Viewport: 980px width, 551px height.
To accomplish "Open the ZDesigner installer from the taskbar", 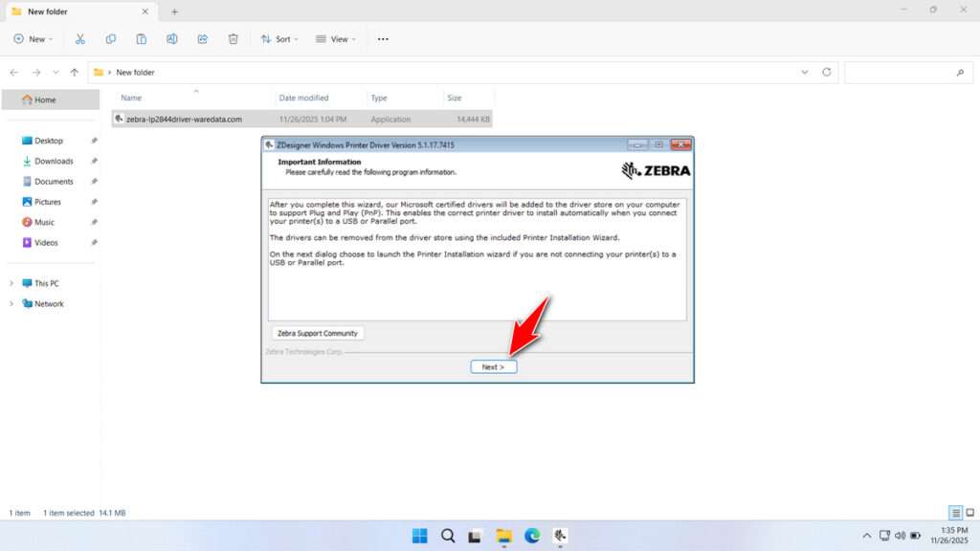I will [x=560, y=536].
